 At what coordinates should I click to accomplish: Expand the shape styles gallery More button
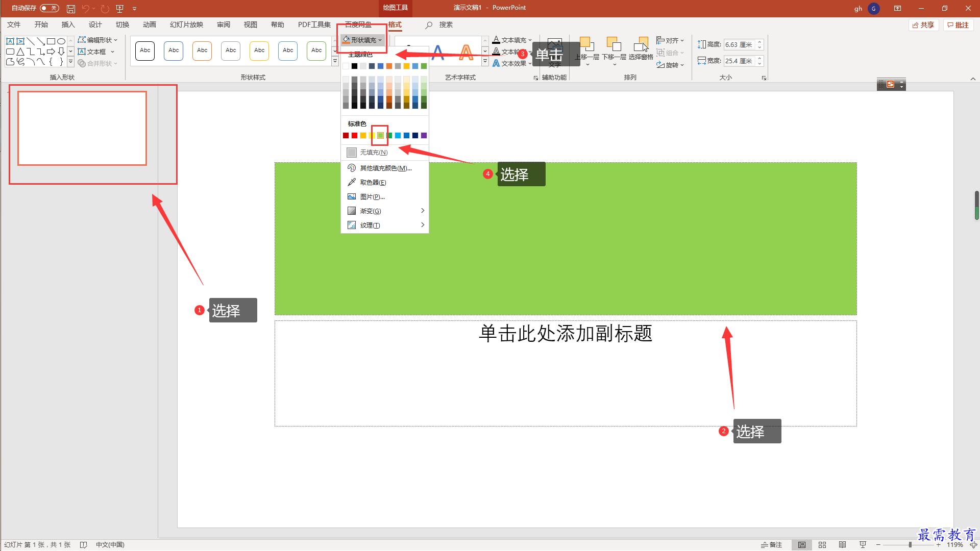pyautogui.click(x=335, y=62)
